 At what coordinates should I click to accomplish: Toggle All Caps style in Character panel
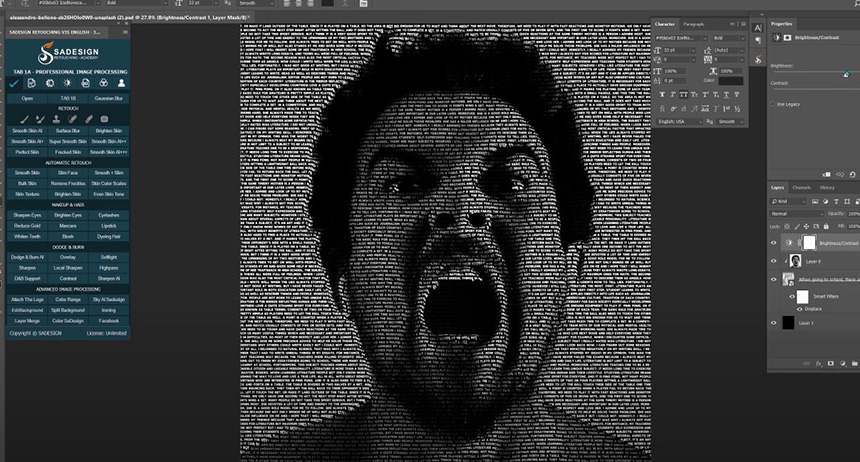[683, 95]
